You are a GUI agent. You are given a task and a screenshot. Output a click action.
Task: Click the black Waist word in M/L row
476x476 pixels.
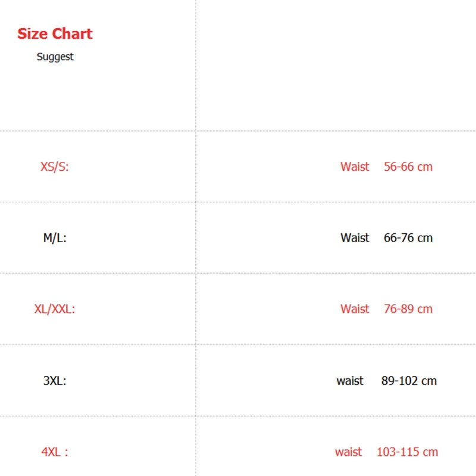point(355,238)
